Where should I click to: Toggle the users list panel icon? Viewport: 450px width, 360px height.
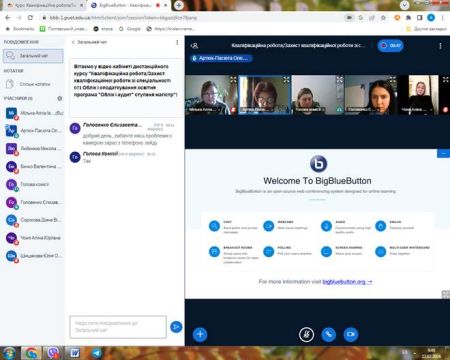pyautogui.click(x=195, y=46)
